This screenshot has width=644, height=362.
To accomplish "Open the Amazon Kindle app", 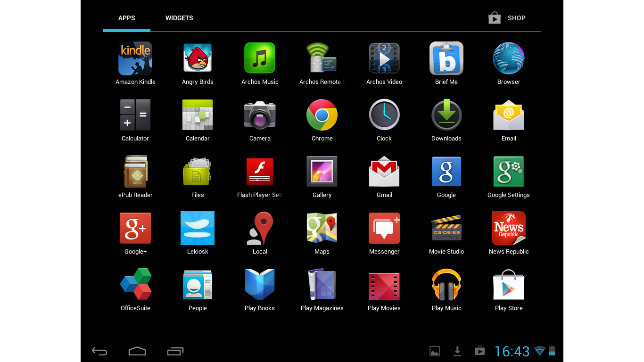I will click(x=135, y=58).
